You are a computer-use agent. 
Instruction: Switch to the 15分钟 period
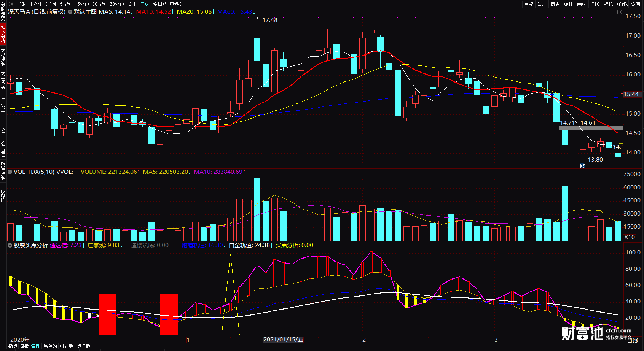pos(82,4)
